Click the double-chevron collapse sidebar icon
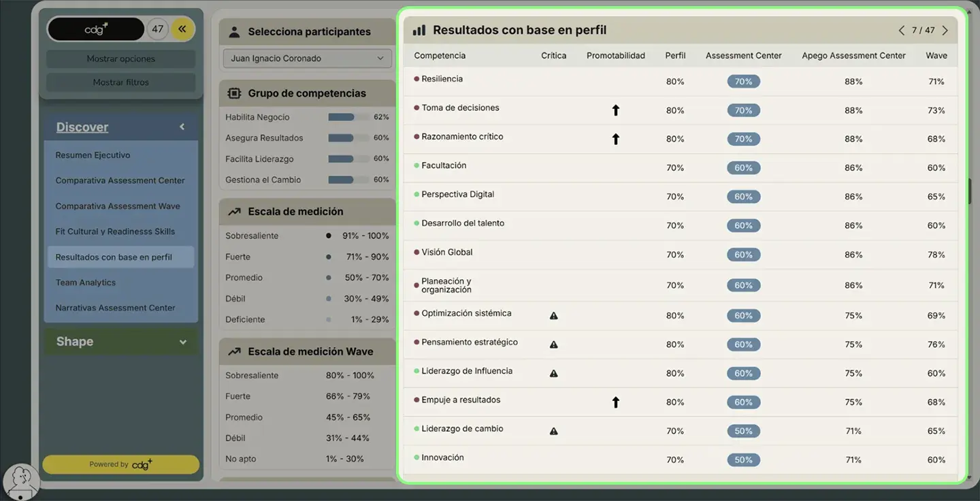This screenshot has height=501, width=980. 182,29
